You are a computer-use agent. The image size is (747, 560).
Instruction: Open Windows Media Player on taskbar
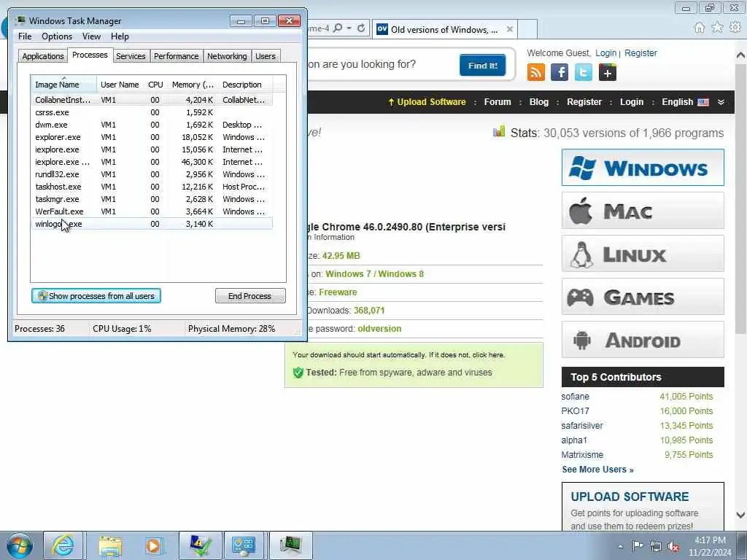coord(153,545)
